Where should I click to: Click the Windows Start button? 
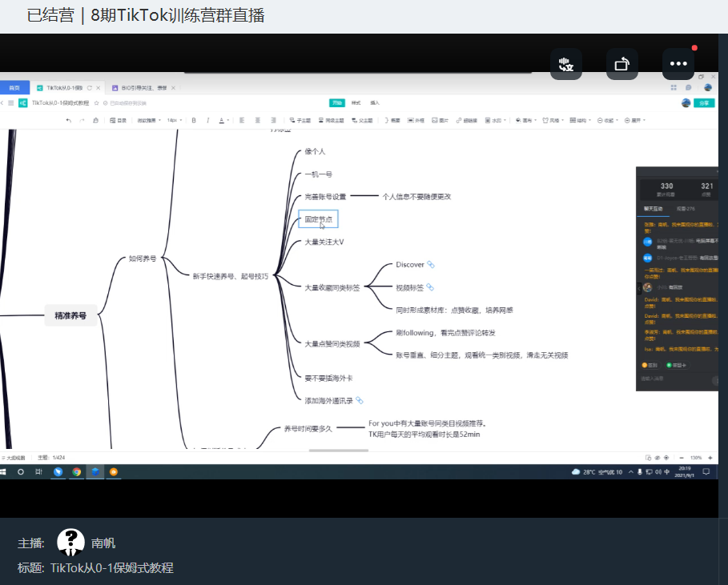click(2, 472)
